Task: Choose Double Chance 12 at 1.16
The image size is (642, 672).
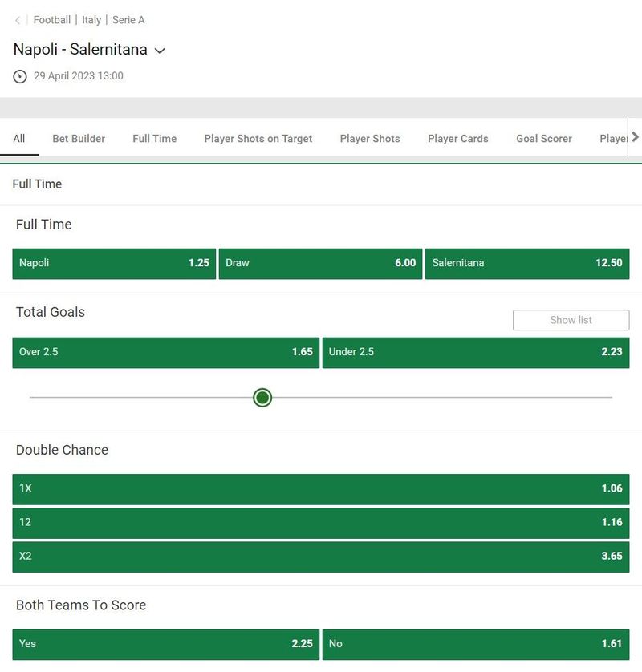Action: (321, 523)
